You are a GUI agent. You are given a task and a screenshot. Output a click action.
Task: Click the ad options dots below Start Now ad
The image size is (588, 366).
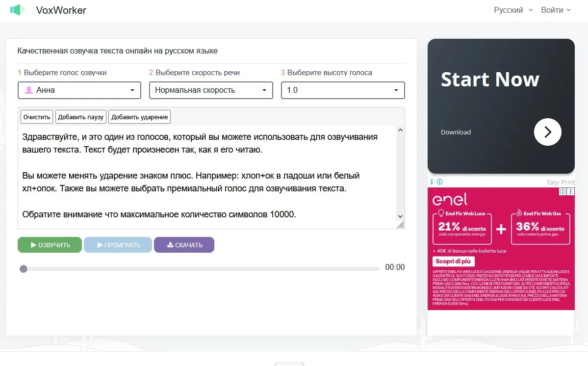point(432,182)
